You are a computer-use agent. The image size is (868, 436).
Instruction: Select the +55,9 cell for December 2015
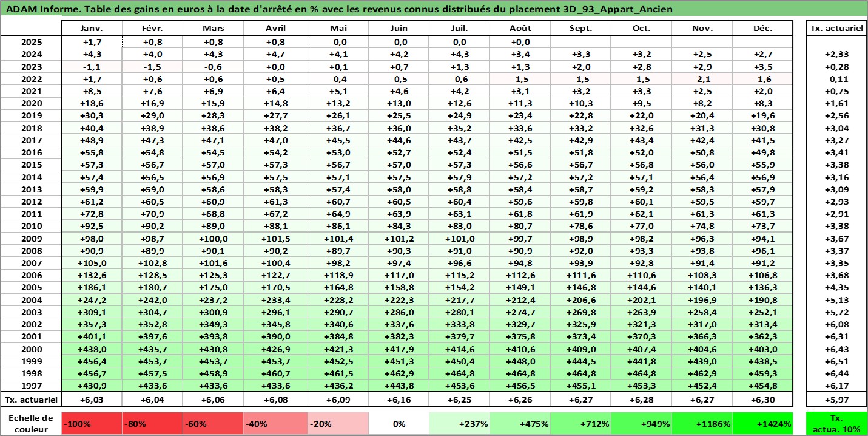pos(762,165)
